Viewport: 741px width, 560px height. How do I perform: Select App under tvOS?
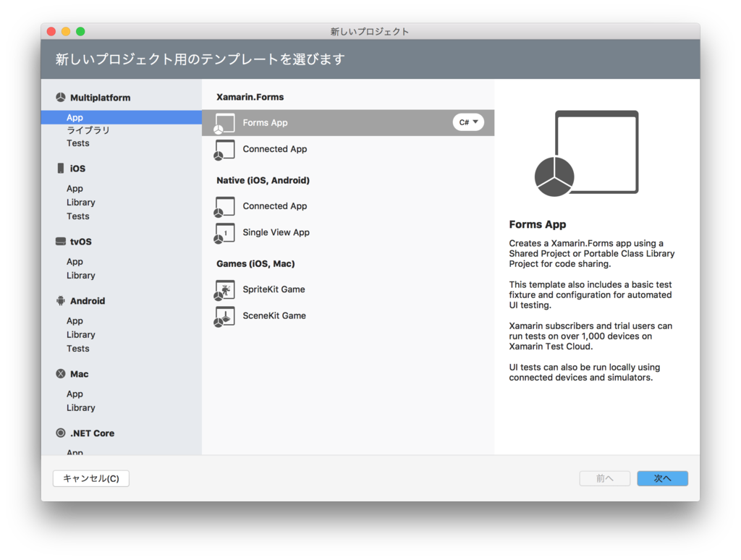75,261
